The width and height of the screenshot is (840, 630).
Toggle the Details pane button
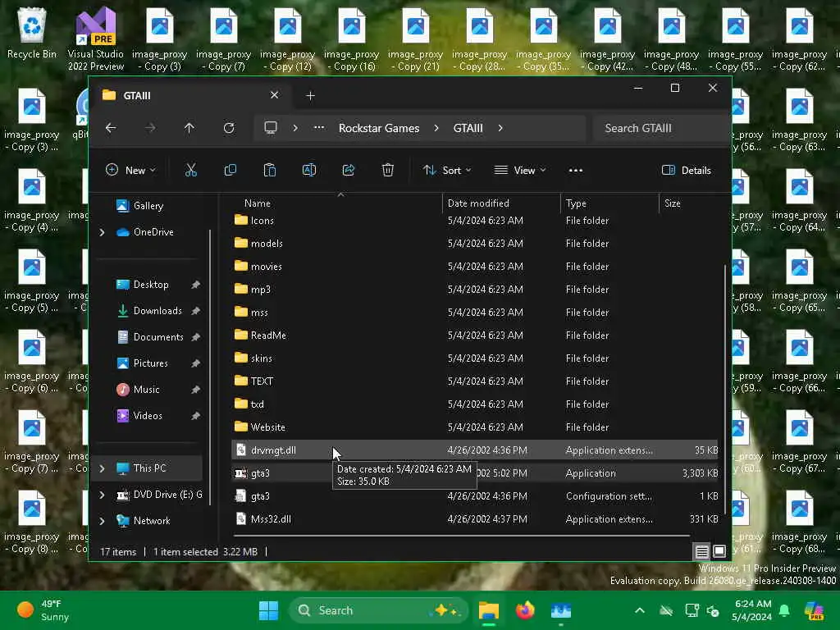point(687,171)
